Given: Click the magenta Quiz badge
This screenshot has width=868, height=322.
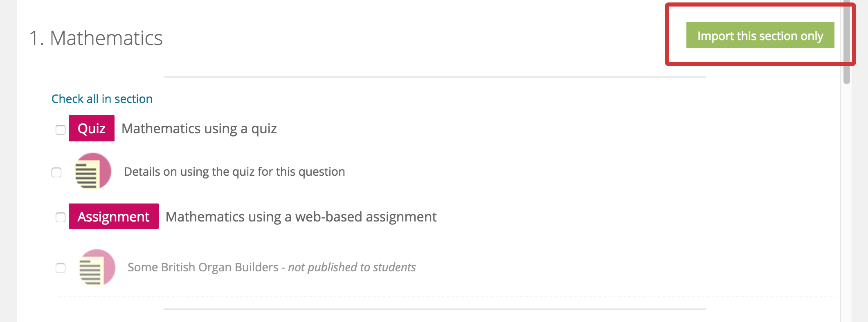Looking at the screenshot, I should [92, 128].
